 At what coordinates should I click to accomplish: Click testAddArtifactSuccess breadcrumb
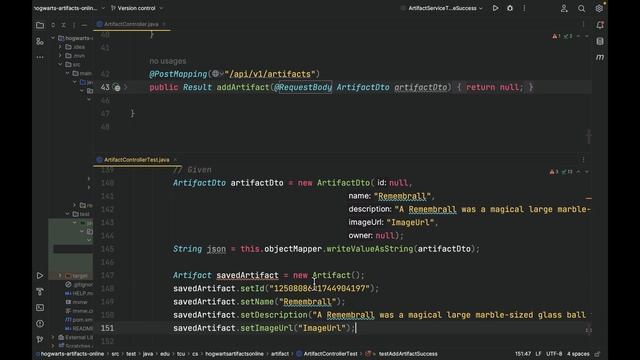click(x=408, y=354)
